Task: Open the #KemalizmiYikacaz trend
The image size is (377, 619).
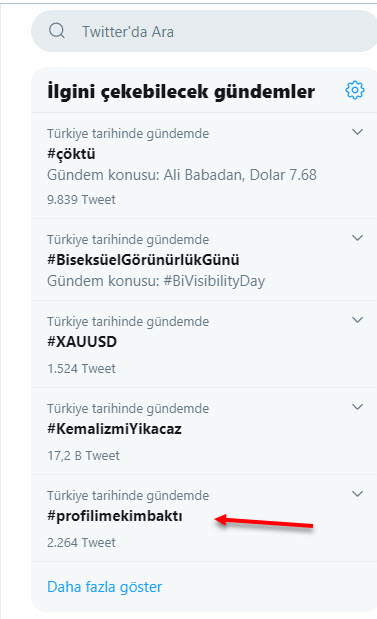Action: 114,429
